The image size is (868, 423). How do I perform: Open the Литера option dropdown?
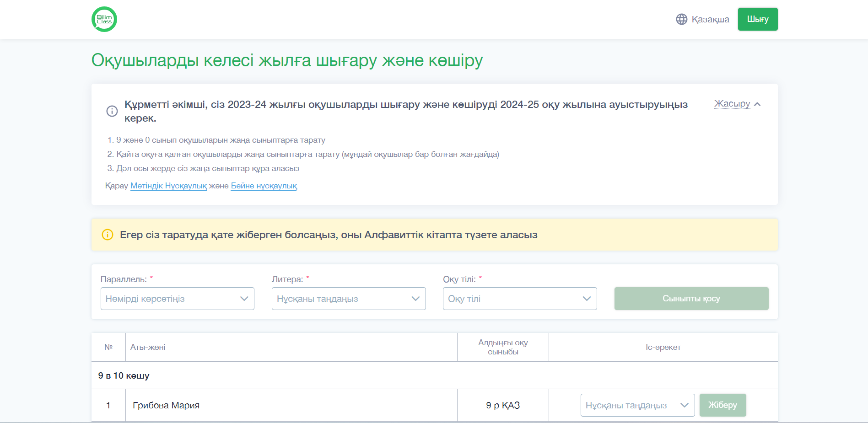[x=349, y=299]
